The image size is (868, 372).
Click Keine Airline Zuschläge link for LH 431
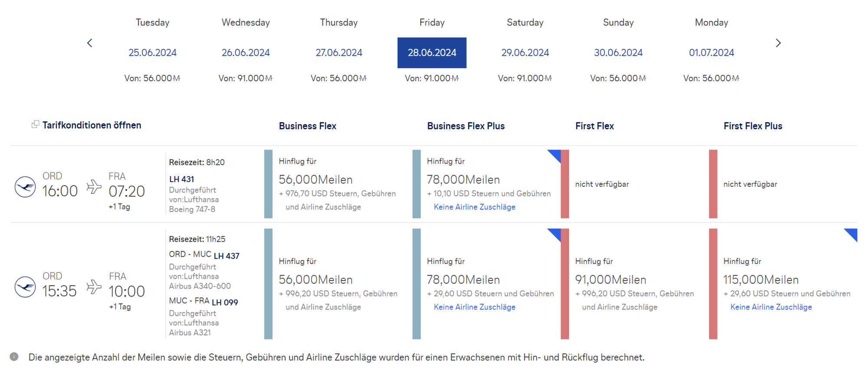pyautogui.click(x=474, y=207)
